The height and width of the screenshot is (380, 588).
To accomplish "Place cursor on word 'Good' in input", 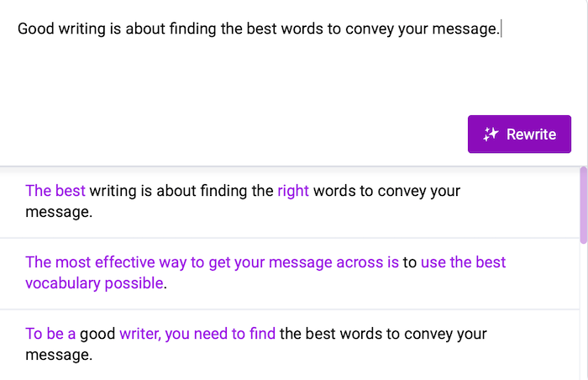I will pyautogui.click(x=36, y=29).
